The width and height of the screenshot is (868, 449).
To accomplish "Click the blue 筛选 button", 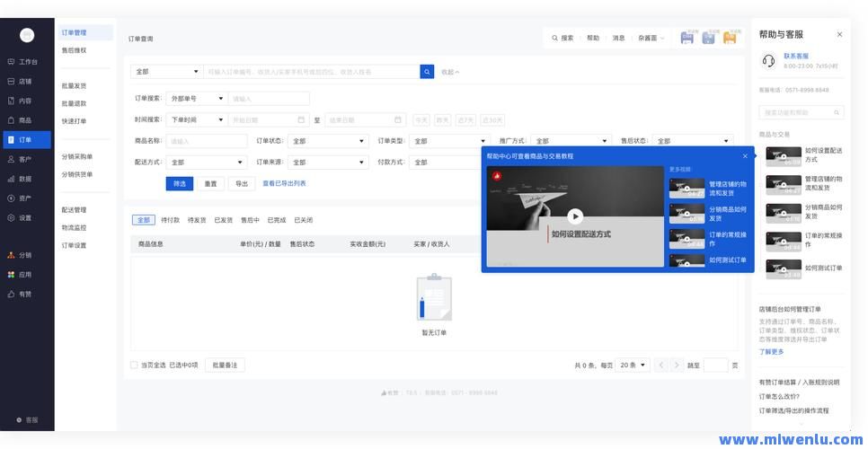I will 179,183.
